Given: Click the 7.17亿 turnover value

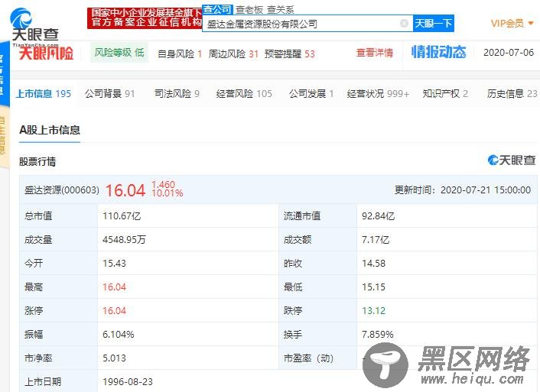Looking at the screenshot, I should (376, 240).
